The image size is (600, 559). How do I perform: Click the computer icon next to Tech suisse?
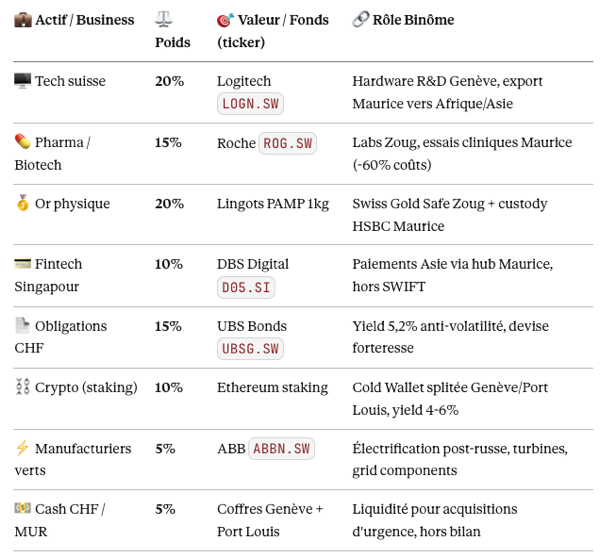point(22,81)
